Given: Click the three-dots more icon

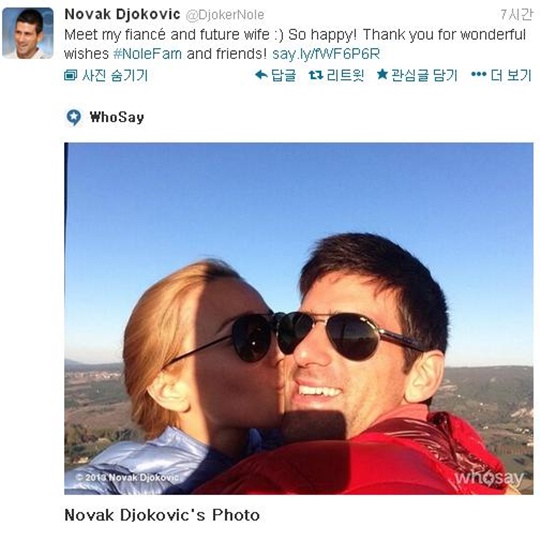Looking at the screenshot, I should 478,74.
